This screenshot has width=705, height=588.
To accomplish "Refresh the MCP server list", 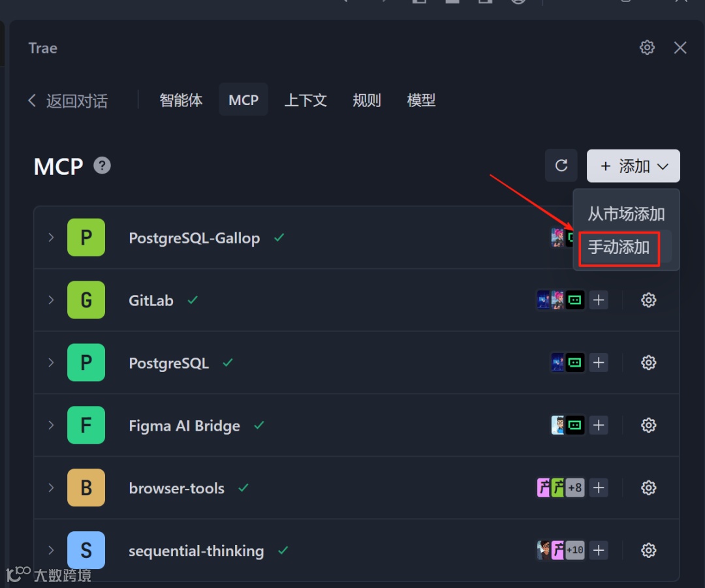I will [x=561, y=165].
